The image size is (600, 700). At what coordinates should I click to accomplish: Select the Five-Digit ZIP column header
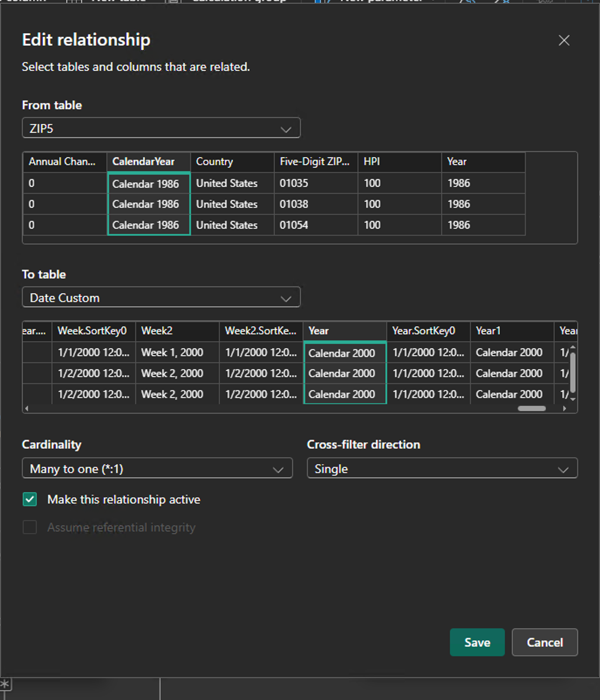(316, 162)
